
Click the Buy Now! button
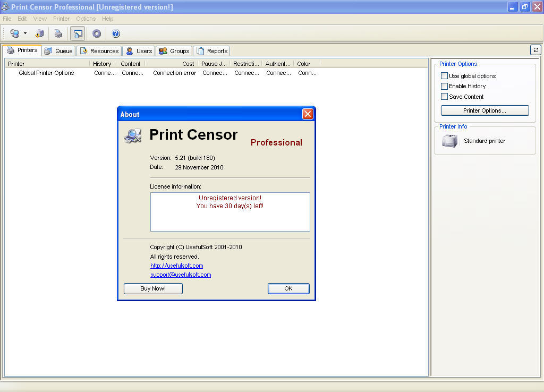[x=153, y=288]
